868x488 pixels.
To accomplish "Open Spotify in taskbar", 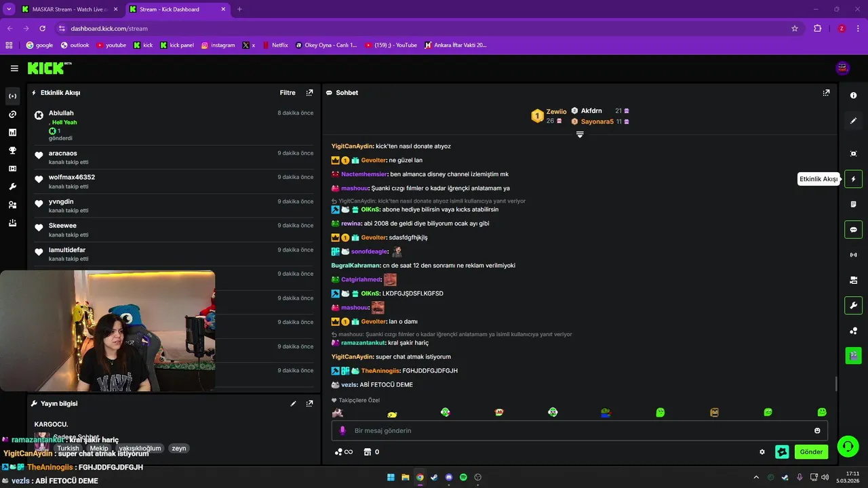I will tap(463, 477).
